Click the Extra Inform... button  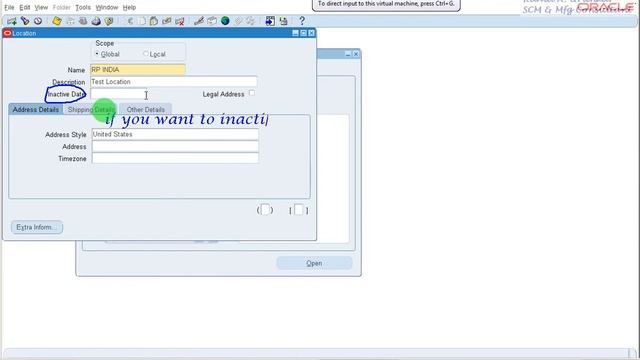(x=37, y=227)
